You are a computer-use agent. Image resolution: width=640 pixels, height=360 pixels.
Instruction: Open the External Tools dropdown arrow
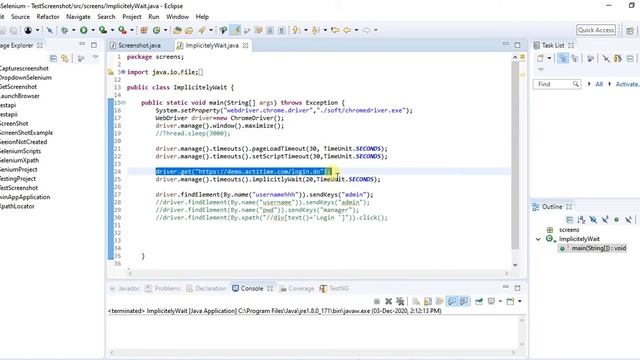(131, 30)
